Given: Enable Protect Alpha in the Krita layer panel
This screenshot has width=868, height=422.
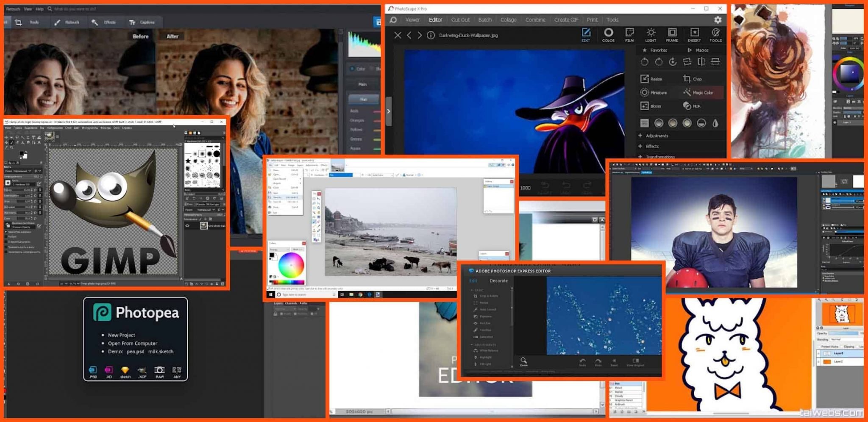Looking at the screenshot, I should (x=819, y=346).
